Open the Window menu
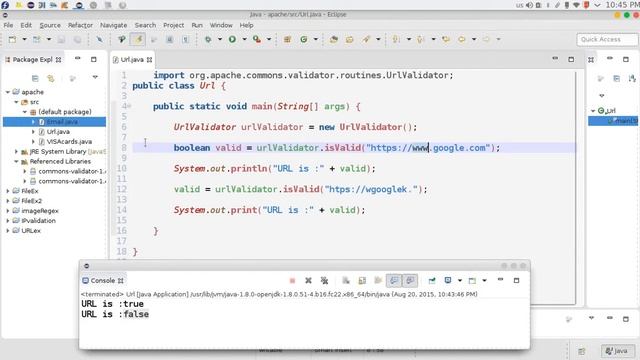Image resolution: width=640 pixels, height=360 pixels. [221, 25]
